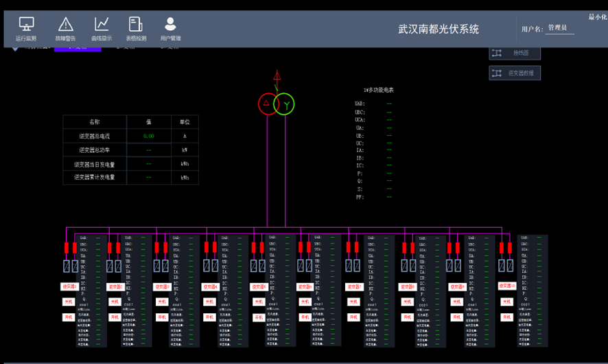Click the 用户名 field showing 管理员

[x=559, y=28]
